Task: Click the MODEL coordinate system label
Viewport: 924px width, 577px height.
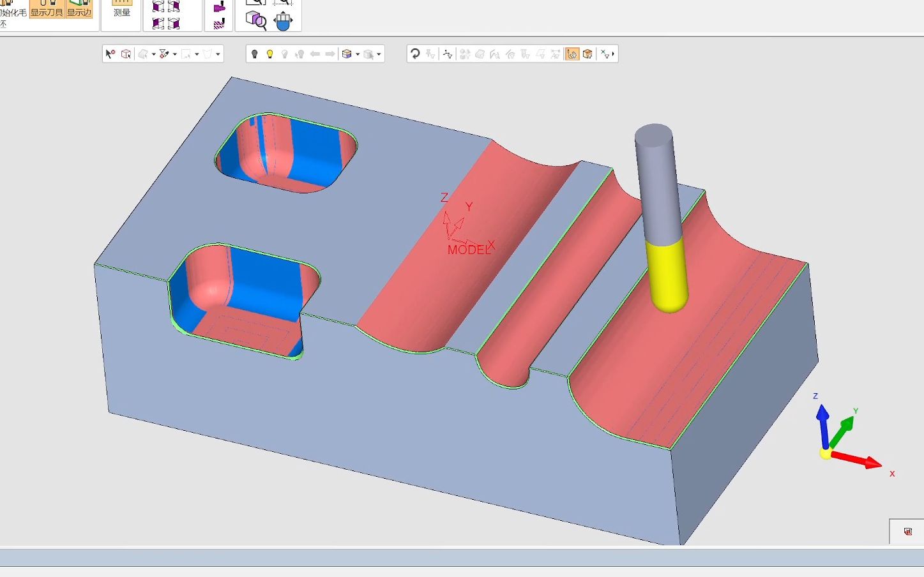Action: (468, 250)
